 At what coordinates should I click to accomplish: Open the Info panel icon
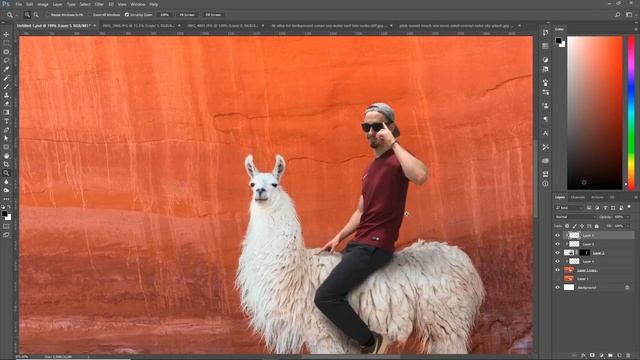pos(546,184)
